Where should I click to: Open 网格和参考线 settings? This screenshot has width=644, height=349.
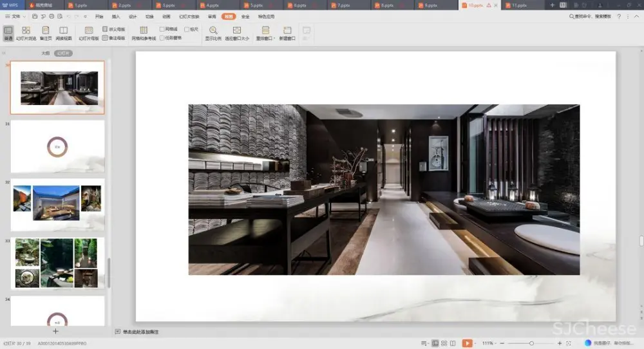pos(144,33)
